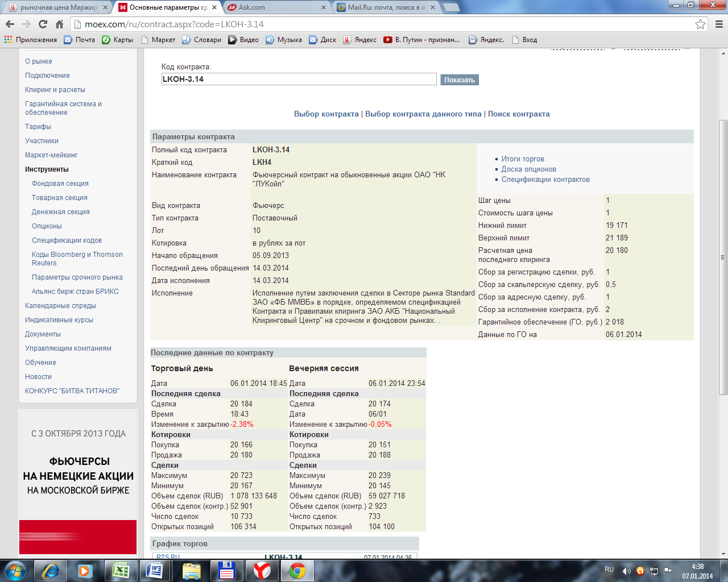Click the short code value LKH4
Viewport: 728px width, 582px height.
[x=262, y=163]
